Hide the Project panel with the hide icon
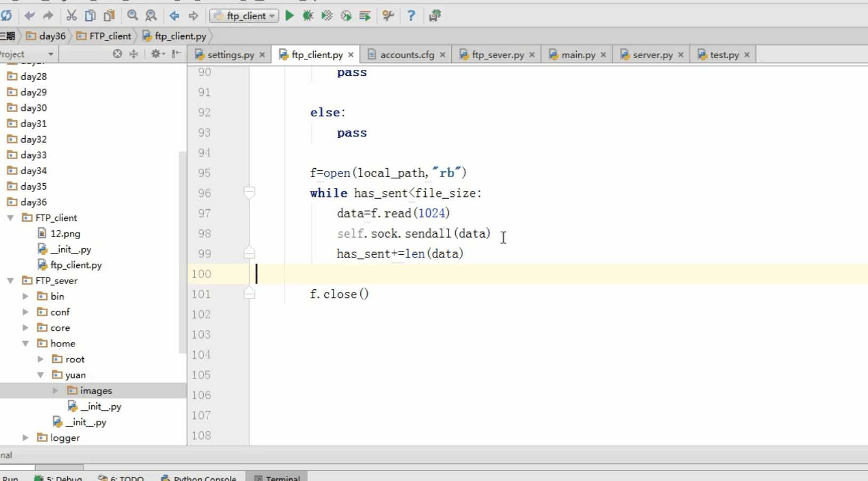This screenshot has height=481, width=868. click(x=177, y=53)
